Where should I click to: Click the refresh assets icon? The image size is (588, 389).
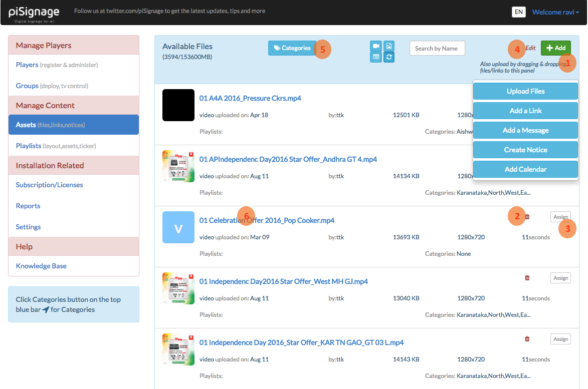click(x=388, y=57)
